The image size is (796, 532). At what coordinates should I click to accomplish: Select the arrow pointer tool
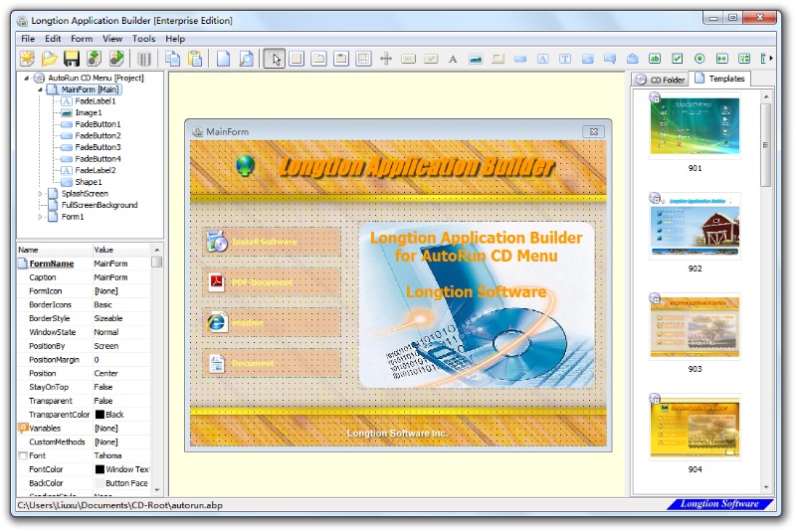[x=275, y=59]
